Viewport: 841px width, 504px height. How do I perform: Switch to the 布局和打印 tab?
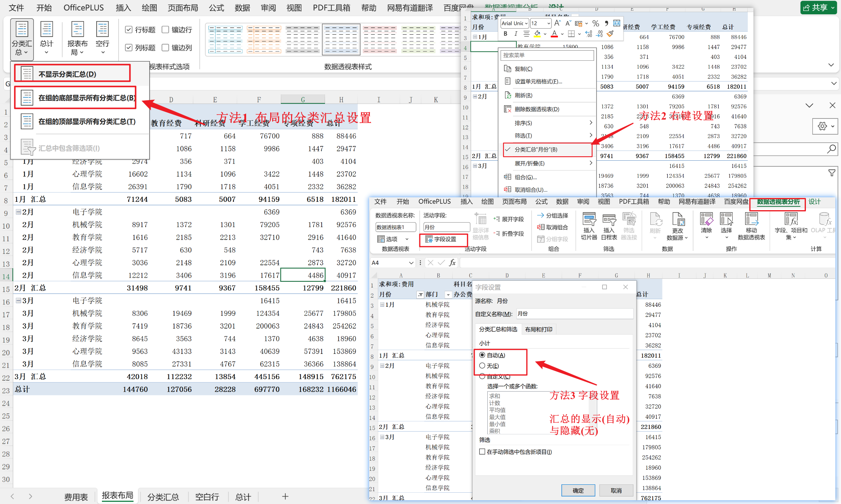point(539,329)
